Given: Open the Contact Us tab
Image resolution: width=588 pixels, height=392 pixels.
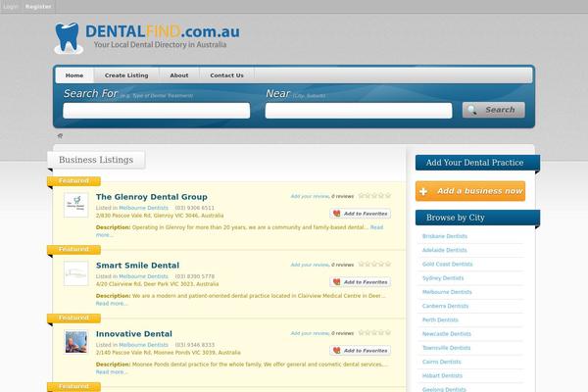Looking at the screenshot, I should click(227, 75).
